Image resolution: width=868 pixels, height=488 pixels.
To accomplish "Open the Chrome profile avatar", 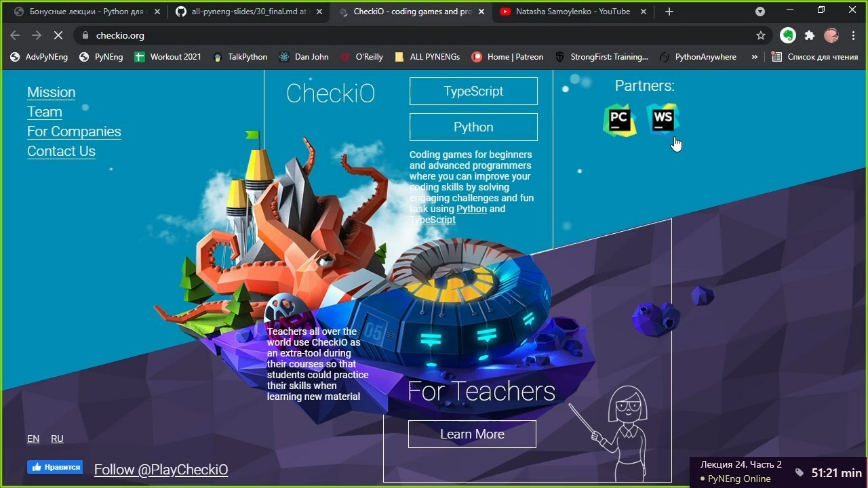I will click(831, 35).
